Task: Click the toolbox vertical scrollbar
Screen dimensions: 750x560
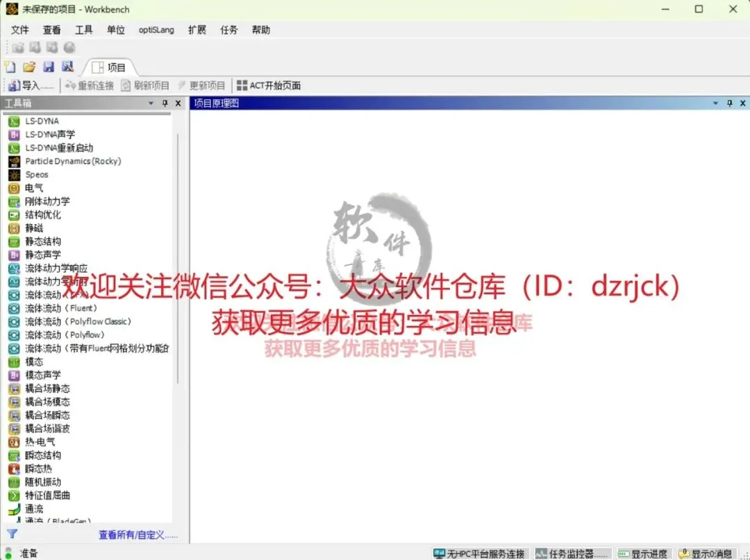Action: pos(178,258)
